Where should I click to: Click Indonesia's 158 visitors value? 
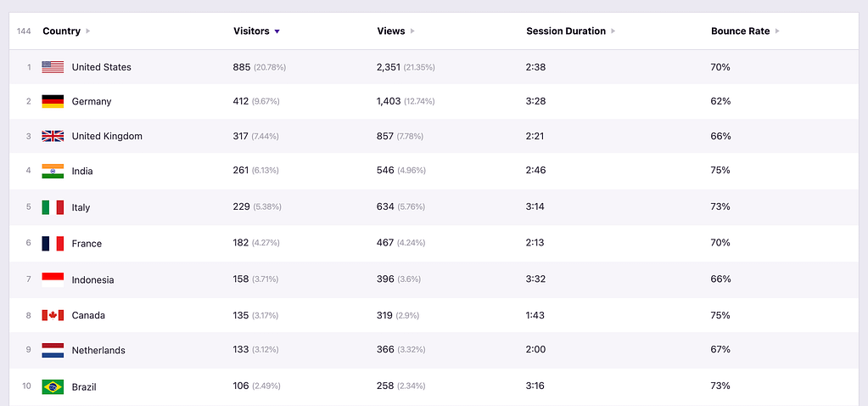click(x=241, y=279)
